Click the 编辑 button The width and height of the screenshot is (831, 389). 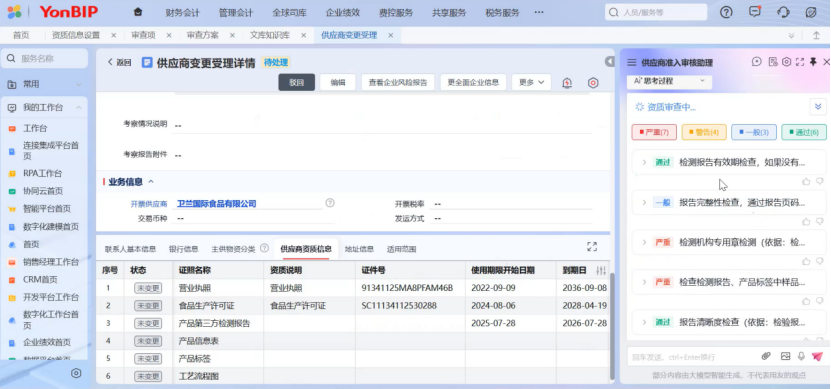[x=338, y=82]
